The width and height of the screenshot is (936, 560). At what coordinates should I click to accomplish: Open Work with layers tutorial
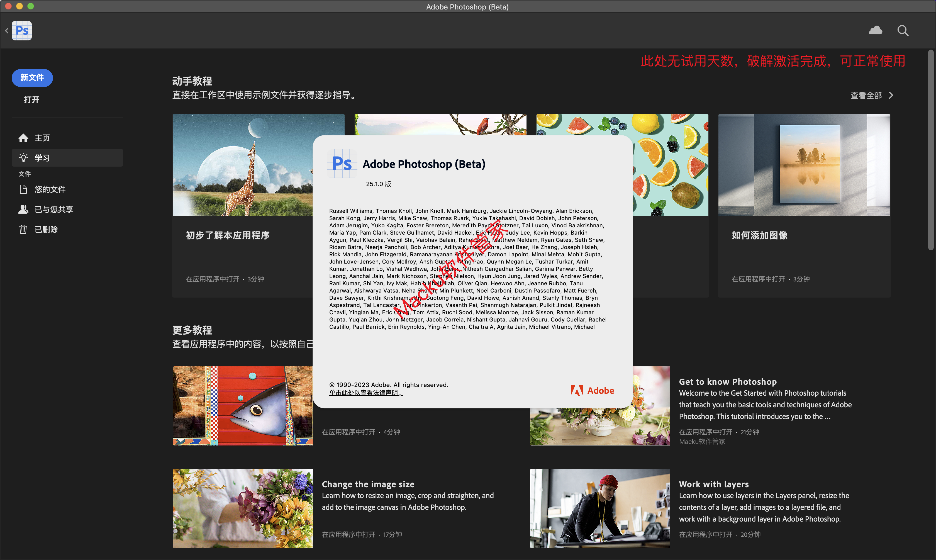pyautogui.click(x=714, y=484)
